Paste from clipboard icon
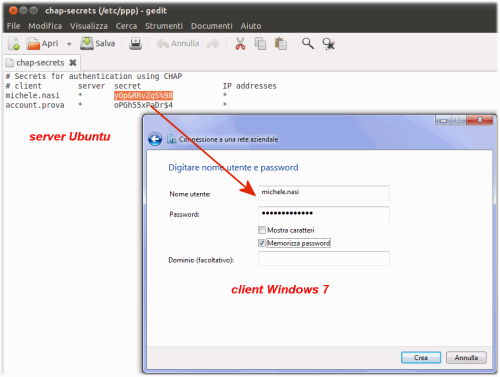500x377 pixels. pos(281,44)
